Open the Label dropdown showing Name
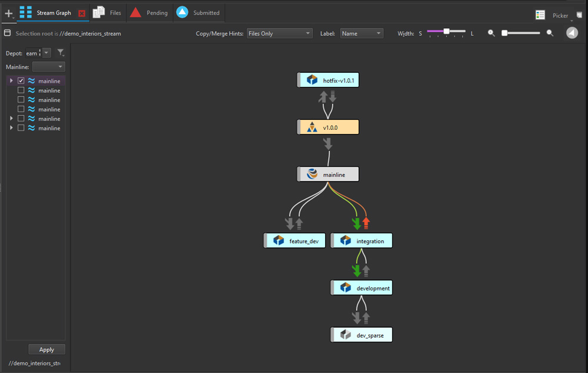The width and height of the screenshot is (588, 373). (x=361, y=33)
